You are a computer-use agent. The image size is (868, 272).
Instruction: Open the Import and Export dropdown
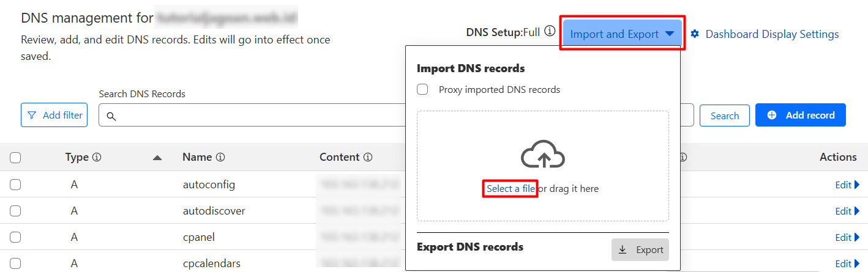[622, 34]
